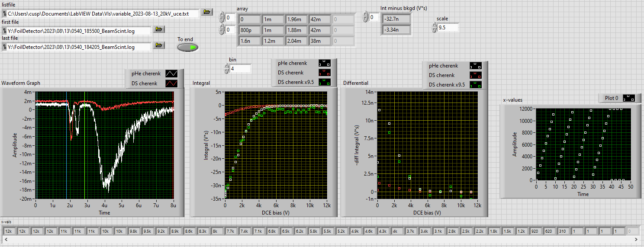Click the bin field showing 4

(240, 68)
